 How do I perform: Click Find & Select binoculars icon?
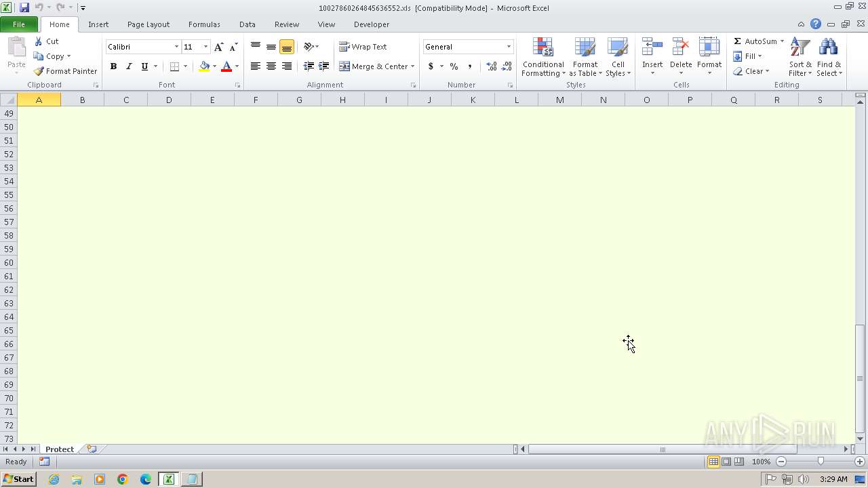point(828,47)
